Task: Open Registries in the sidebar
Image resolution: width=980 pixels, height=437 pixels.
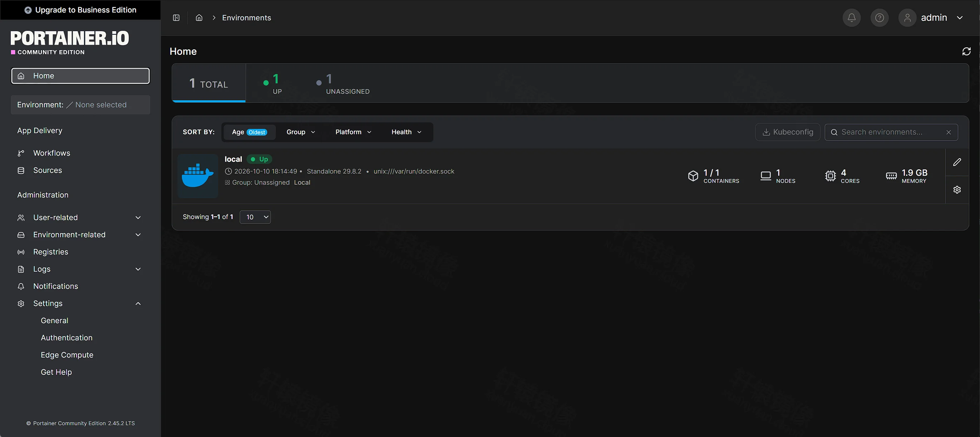Action: coord(80,252)
